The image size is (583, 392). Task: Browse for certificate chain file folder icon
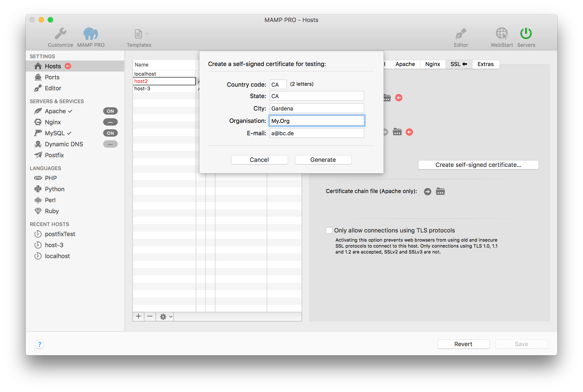coord(440,191)
